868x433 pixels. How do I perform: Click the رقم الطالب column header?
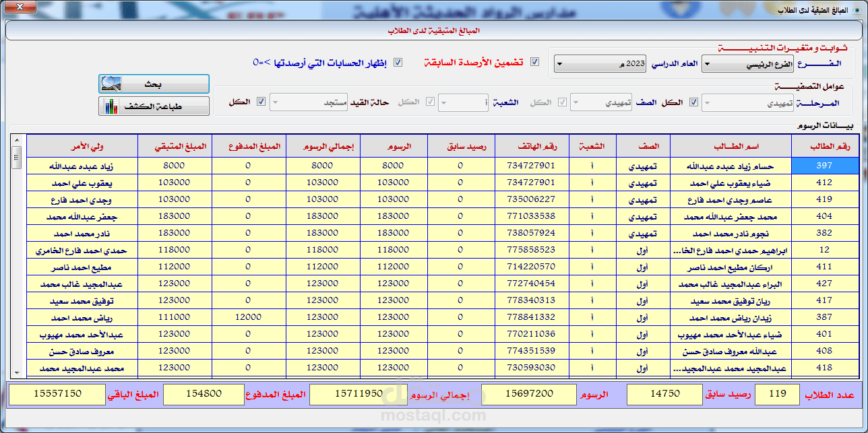point(825,146)
